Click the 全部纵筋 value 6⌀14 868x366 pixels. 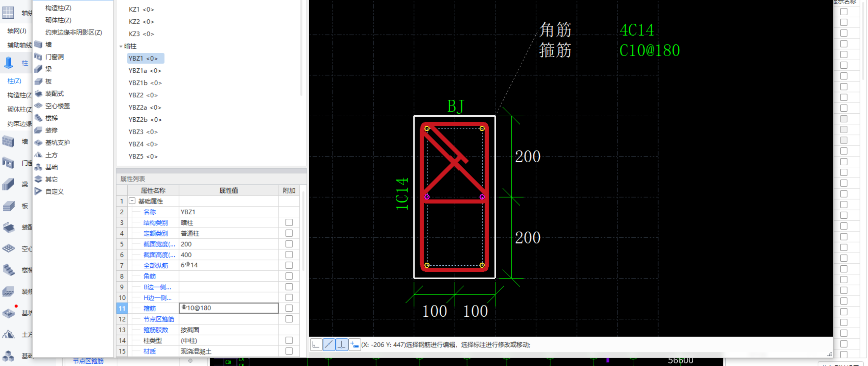pos(228,265)
